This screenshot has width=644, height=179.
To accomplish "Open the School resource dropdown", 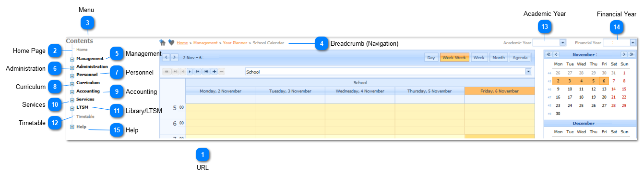I will point(528,72).
